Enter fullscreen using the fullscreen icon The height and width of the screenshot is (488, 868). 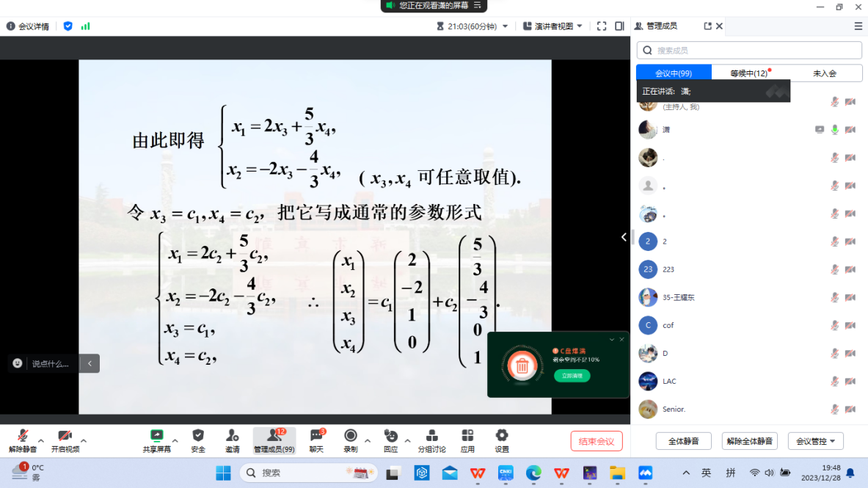(x=602, y=26)
